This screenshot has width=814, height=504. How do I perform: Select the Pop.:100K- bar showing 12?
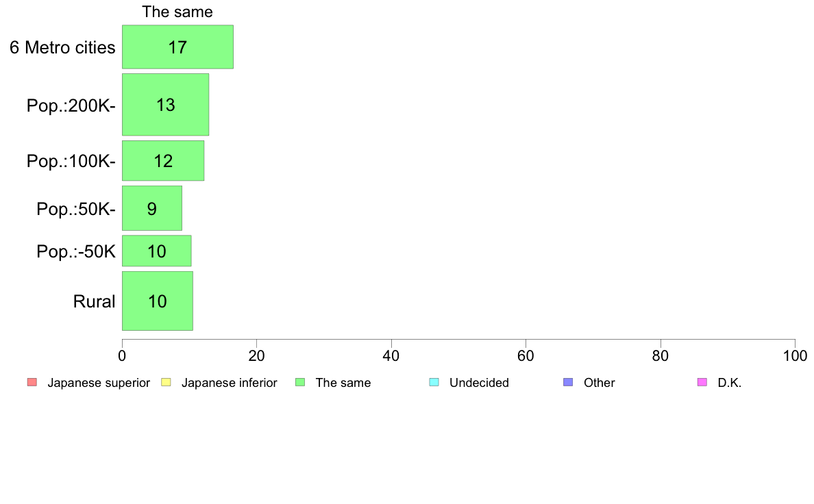coord(163,160)
